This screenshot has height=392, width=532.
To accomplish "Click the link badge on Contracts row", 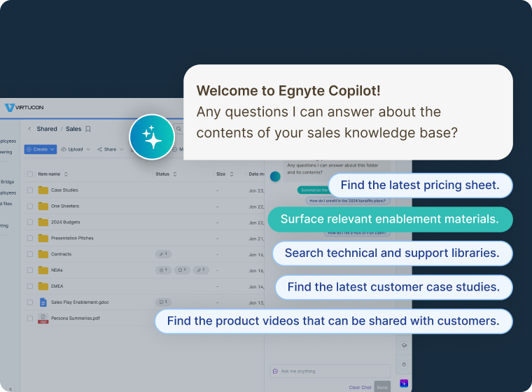I will pyautogui.click(x=164, y=254).
